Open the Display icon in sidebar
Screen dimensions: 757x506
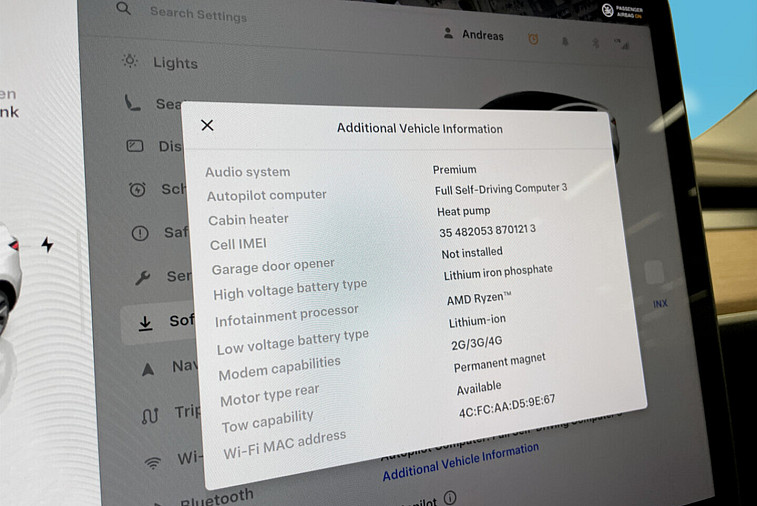point(135,145)
